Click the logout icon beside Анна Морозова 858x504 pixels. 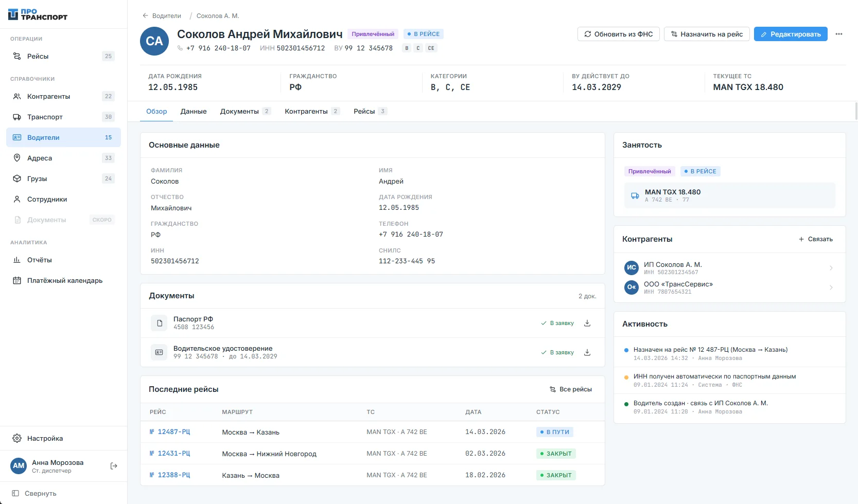114,466
